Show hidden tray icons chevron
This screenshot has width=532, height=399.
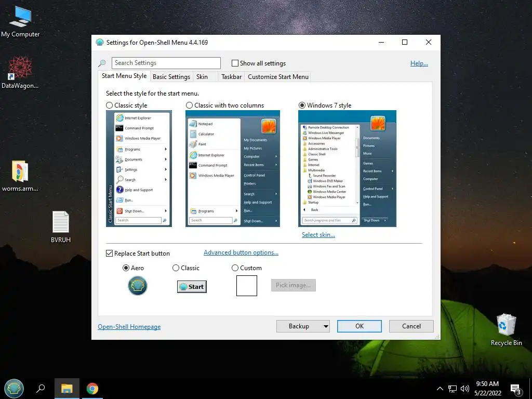(x=440, y=389)
